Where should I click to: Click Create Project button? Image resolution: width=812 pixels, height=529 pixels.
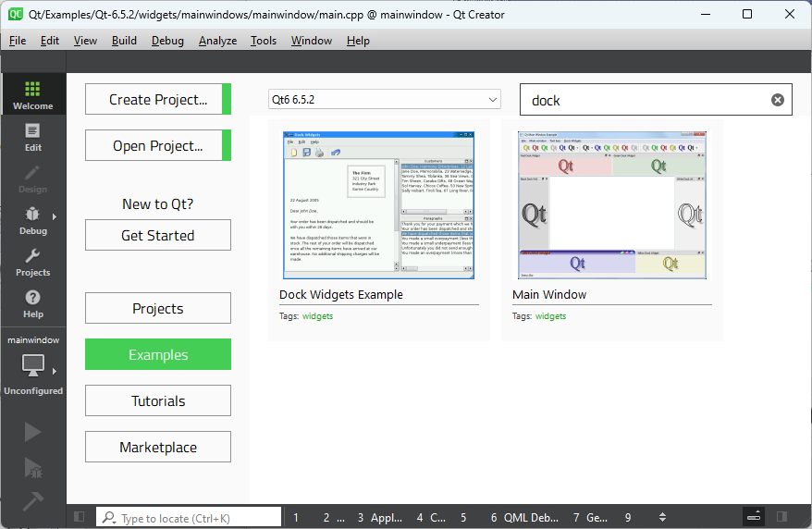[158, 99]
